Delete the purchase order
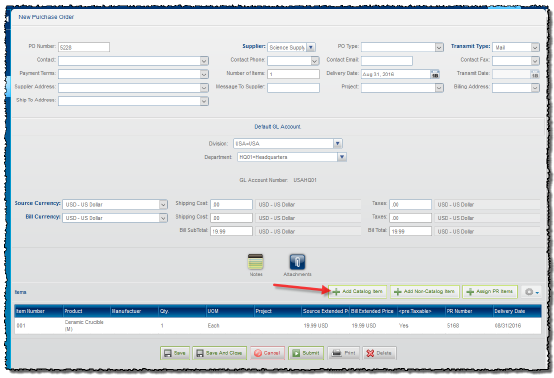This screenshot has width=554, height=378. point(379,353)
